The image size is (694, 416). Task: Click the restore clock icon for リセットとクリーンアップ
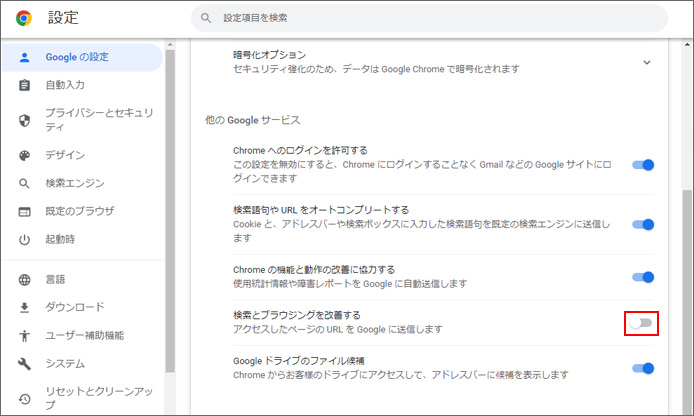pos(24,399)
